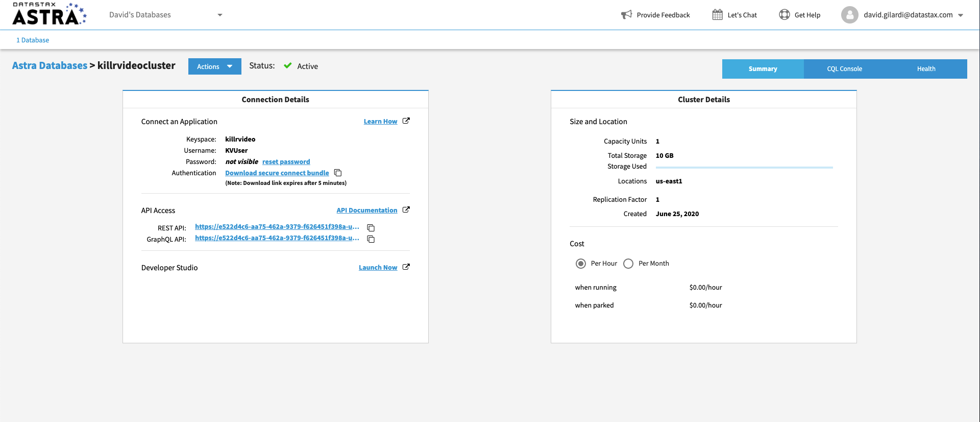Click the david.gilardi@datastax.com email
This screenshot has height=422, width=980.
coord(908,15)
